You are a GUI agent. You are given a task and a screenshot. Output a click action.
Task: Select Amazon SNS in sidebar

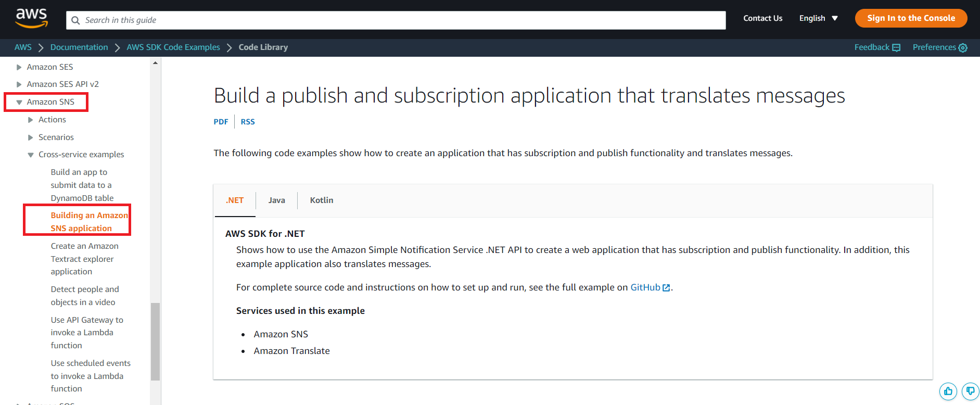pos(50,102)
